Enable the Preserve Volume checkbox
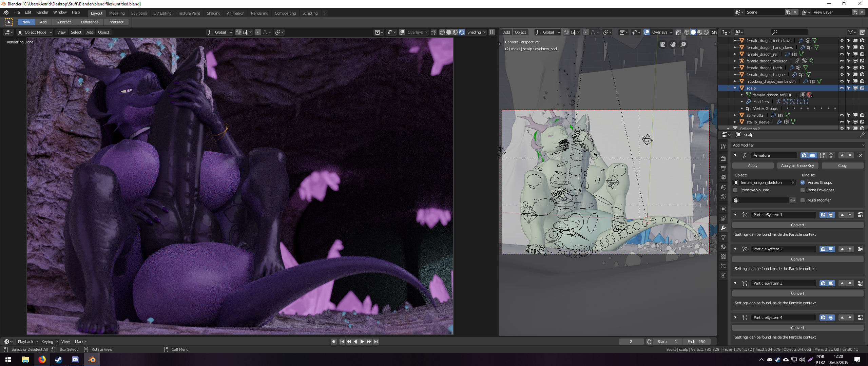This screenshot has width=868, height=366. tap(736, 190)
